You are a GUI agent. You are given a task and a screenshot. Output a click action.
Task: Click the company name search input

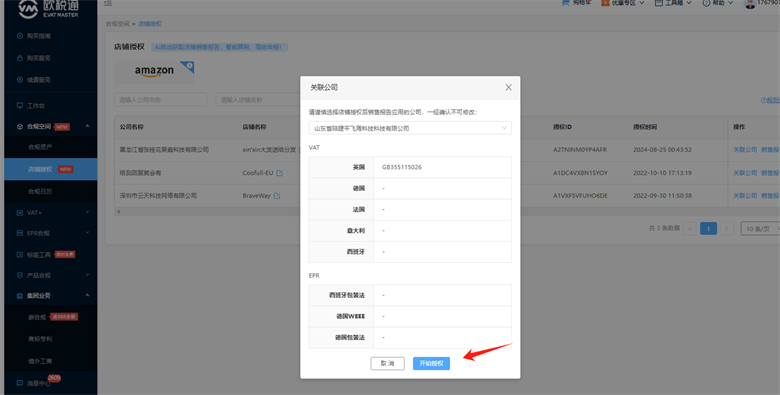tap(161, 99)
